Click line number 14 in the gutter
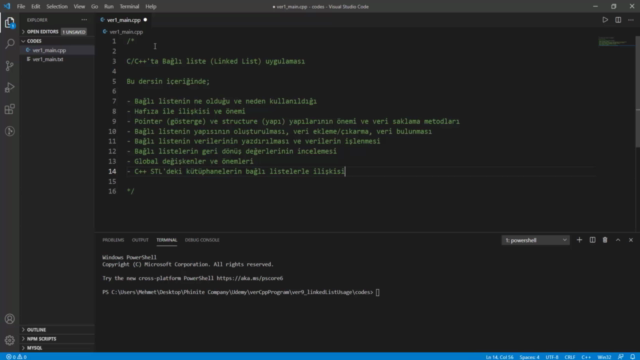 click(112, 171)
